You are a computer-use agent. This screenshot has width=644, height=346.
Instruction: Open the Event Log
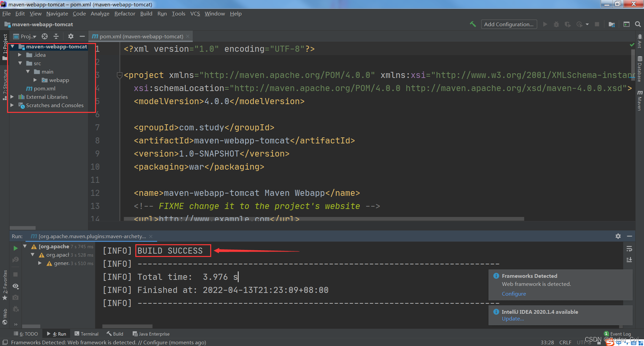point(617,334)
